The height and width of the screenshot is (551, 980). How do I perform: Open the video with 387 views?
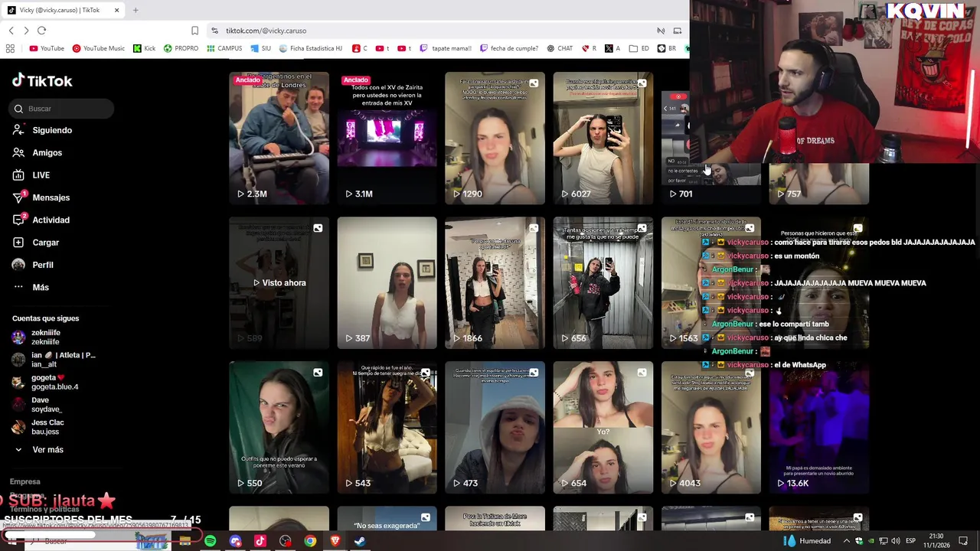pyautogui.click(x=387, y=282)
